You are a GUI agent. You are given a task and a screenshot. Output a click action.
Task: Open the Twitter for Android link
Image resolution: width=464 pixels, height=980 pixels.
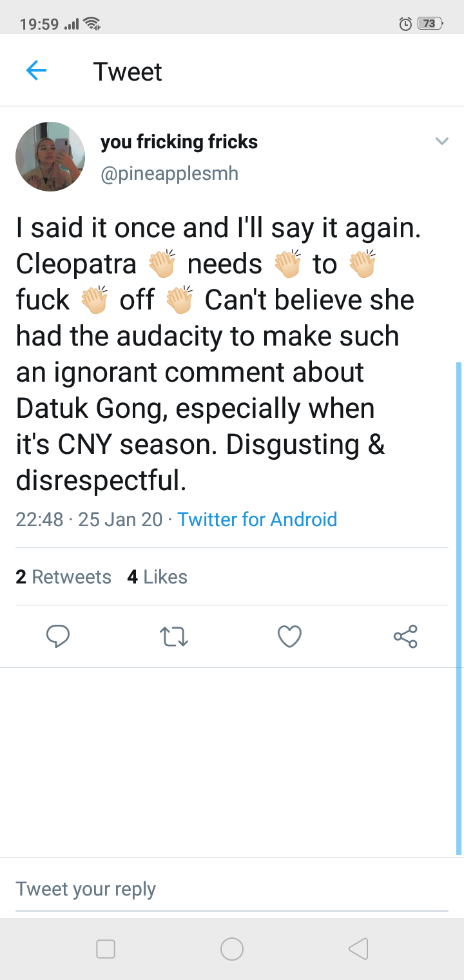point(257,519)
